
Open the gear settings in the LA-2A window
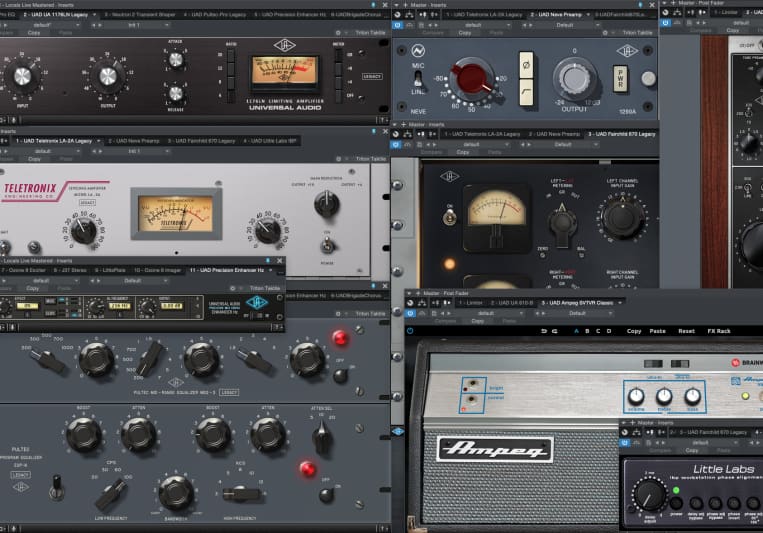(338, 159)
